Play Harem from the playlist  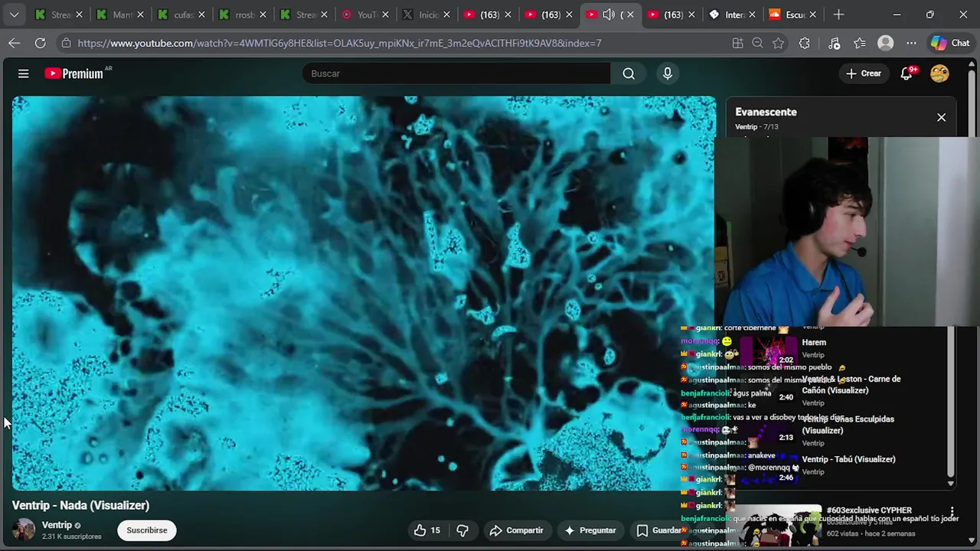point(814,342)
